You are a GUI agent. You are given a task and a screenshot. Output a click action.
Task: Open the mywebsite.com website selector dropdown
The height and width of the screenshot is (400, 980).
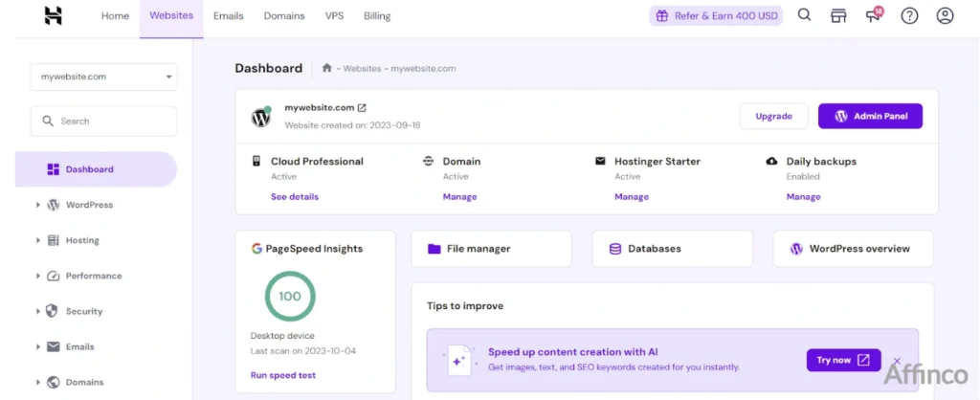(x=103, y=77)
